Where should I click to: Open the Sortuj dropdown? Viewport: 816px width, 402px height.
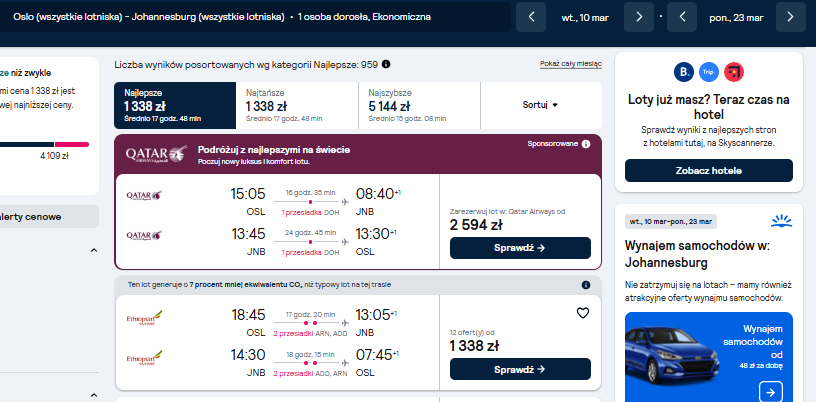(x=541, y=105)
